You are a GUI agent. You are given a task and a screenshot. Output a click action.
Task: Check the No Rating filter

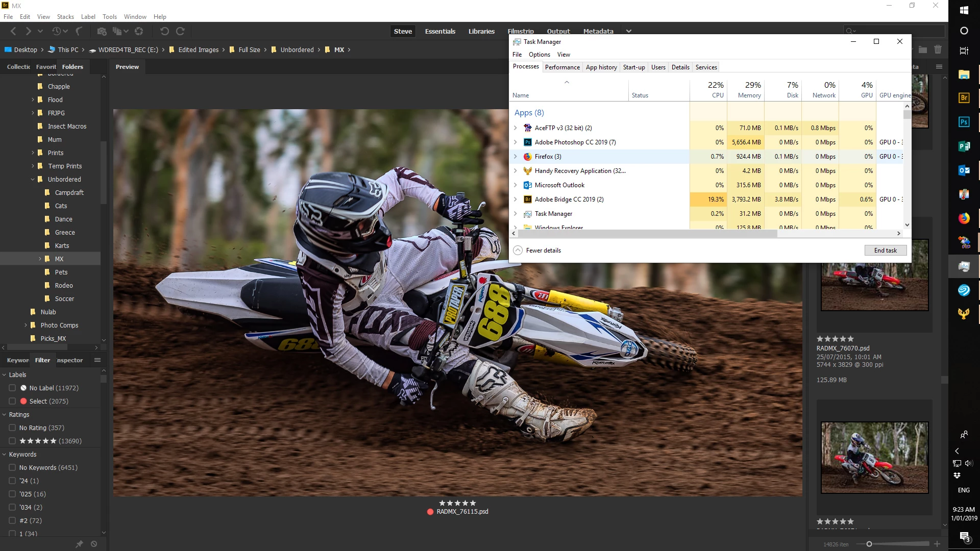pyautogui.click(x=12, y=428)
